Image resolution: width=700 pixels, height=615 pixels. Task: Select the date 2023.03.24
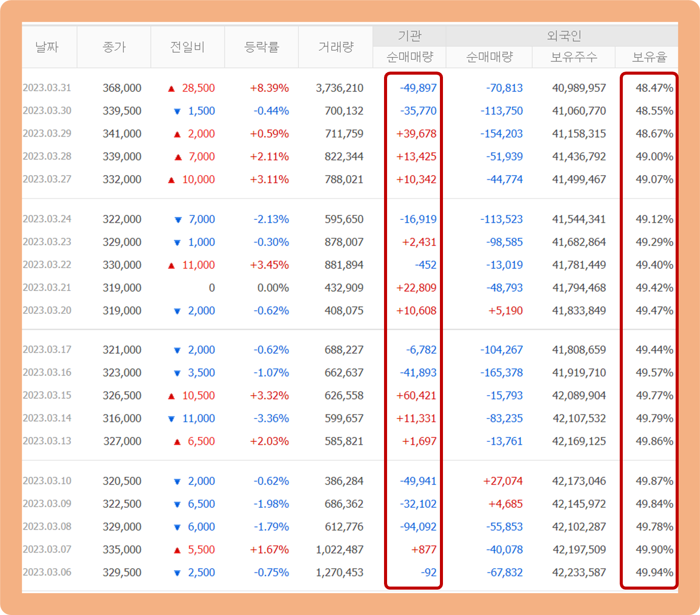[47, 219]
